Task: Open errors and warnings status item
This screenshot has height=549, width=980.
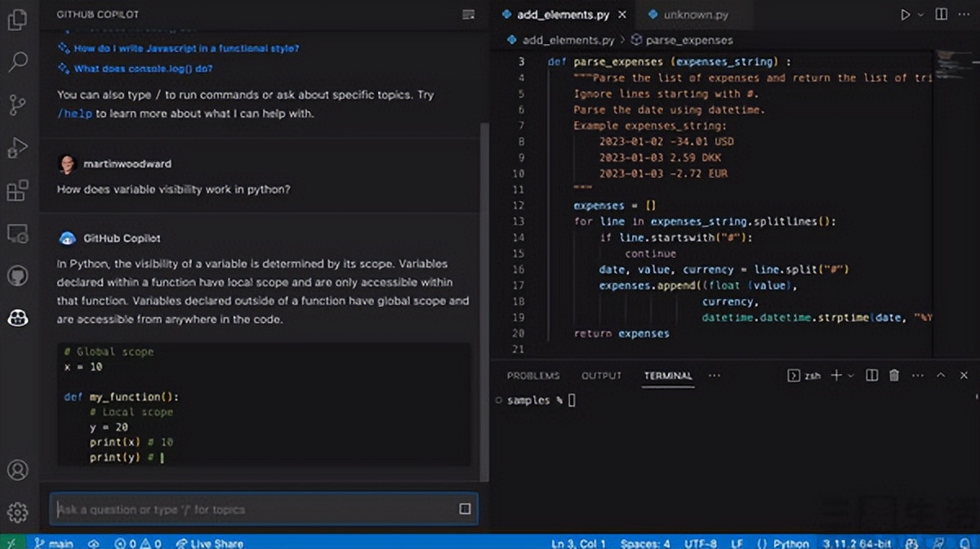Action: pyautogui.click(x=137, y=542)
